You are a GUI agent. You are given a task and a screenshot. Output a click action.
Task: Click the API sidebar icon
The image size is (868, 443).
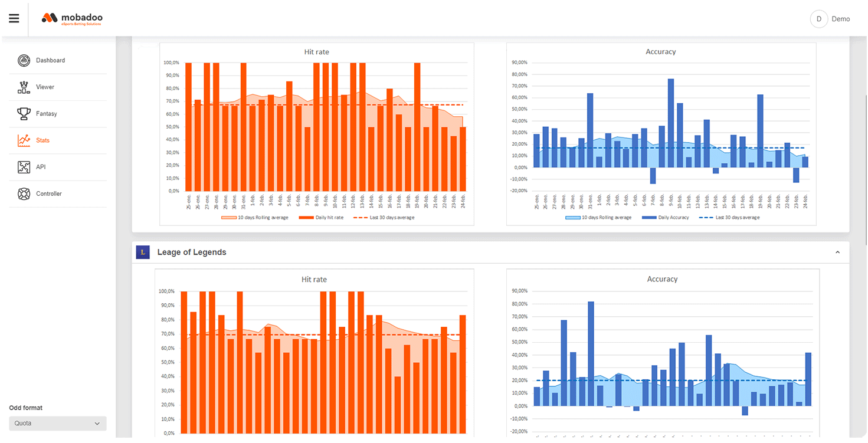click(x=24, y=167)
